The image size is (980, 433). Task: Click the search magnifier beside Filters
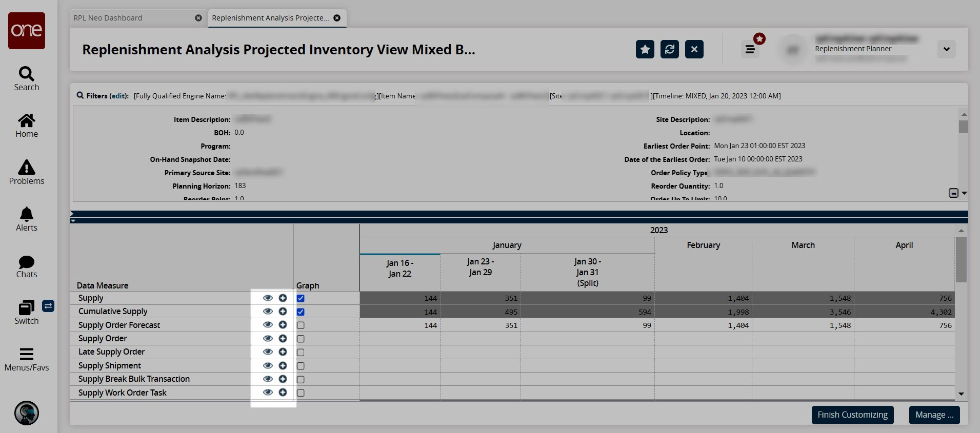click(x=80, y=95)
